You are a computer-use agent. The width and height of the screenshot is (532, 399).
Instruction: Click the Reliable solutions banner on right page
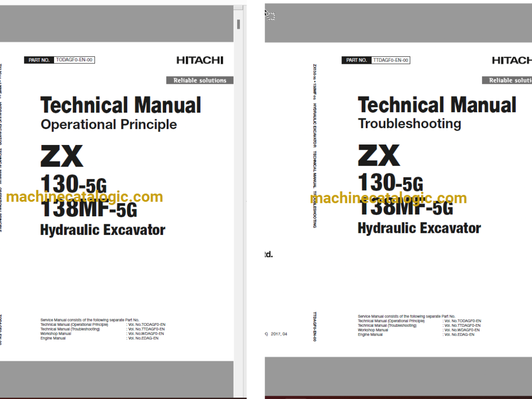507,80
